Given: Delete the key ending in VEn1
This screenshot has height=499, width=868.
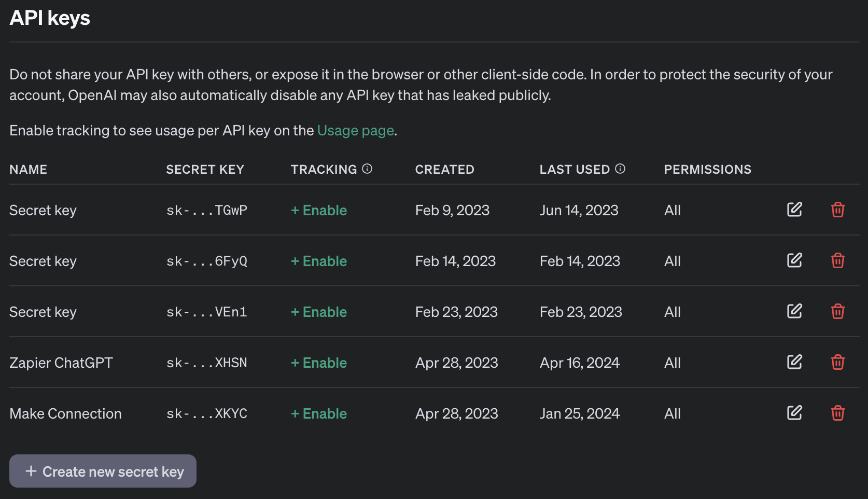Looking at the screenshot, I should pyautogui.click(x=837, y=311).
